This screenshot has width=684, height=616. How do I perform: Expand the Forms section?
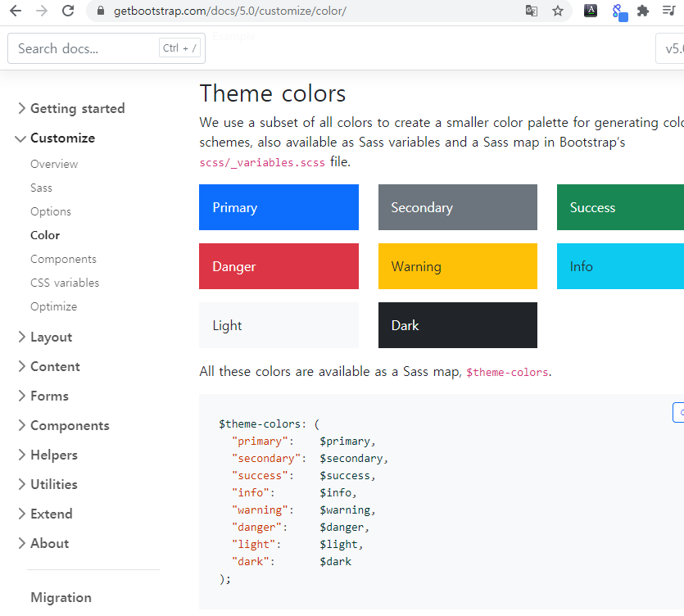(x=43, y=396)
